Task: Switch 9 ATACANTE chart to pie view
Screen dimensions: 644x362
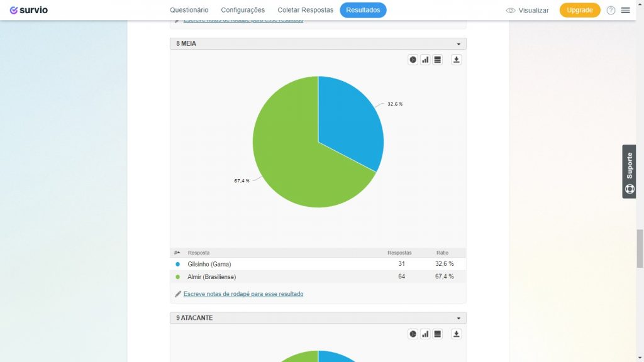Action: (413, 334)
